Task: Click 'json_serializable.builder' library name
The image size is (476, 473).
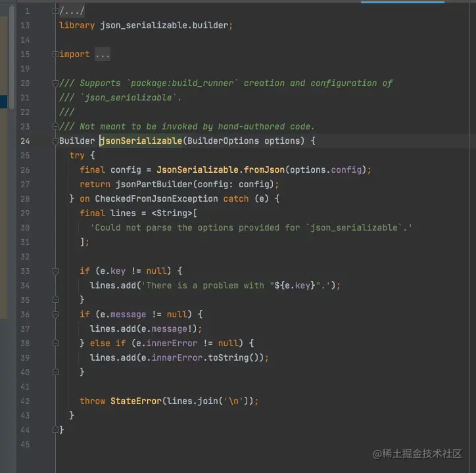Action: pos(164,25)
